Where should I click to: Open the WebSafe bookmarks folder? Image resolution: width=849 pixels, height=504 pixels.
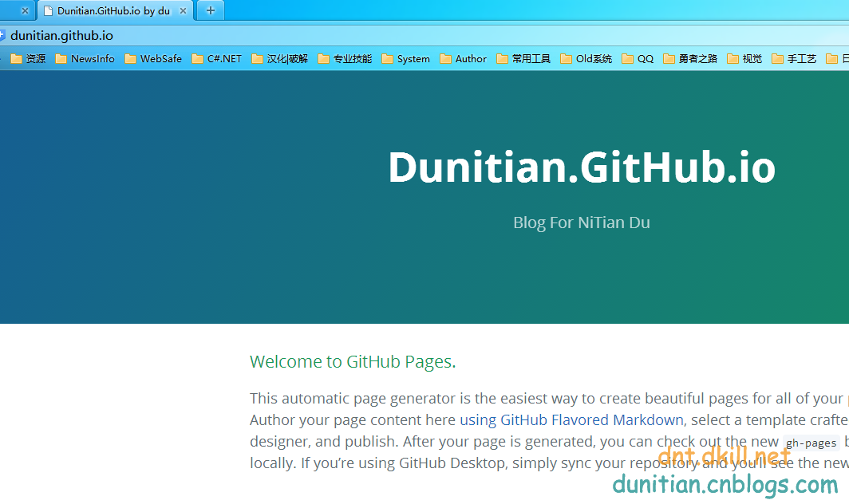click(x=153, y=58)
